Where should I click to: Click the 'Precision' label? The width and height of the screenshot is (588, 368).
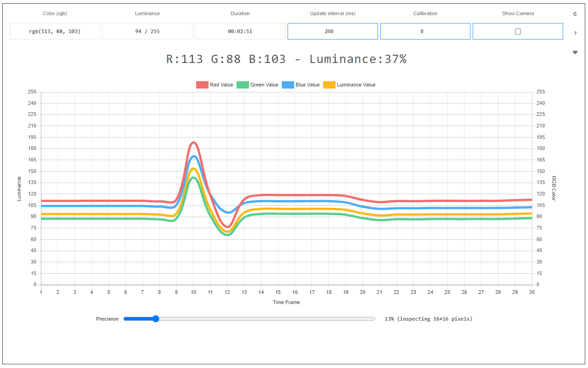tap(107, 319)
